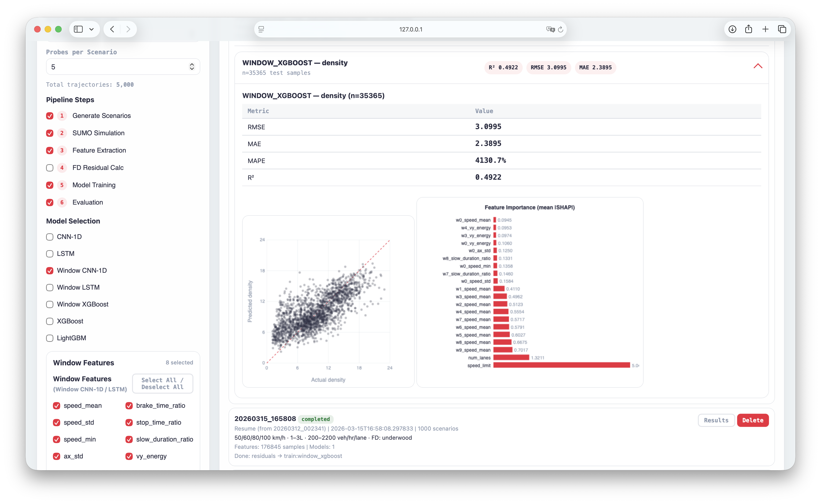Open the sidebar layout dropdown chevron
821x504 pixels.
[92, 29]
